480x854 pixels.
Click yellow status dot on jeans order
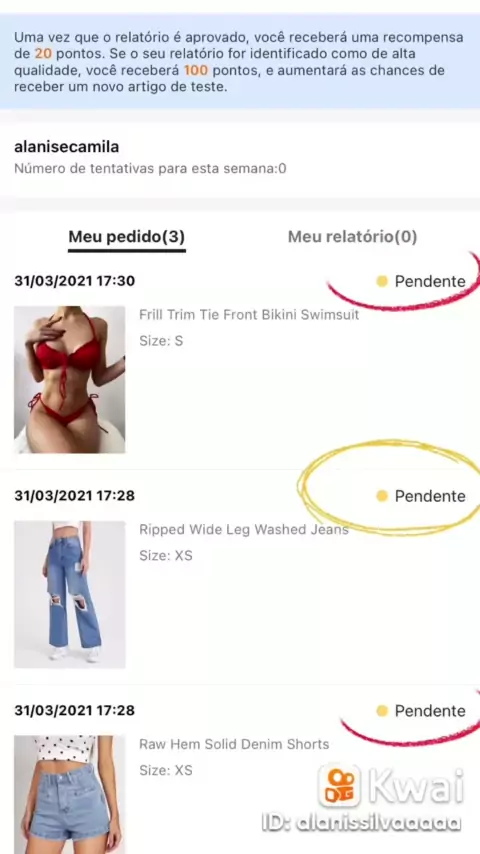382,496
